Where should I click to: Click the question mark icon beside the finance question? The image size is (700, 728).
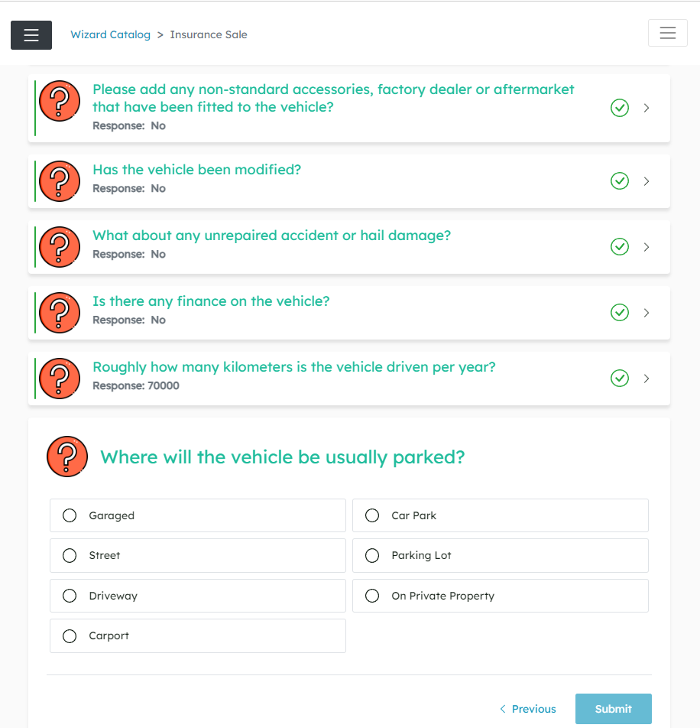[59, 312]
